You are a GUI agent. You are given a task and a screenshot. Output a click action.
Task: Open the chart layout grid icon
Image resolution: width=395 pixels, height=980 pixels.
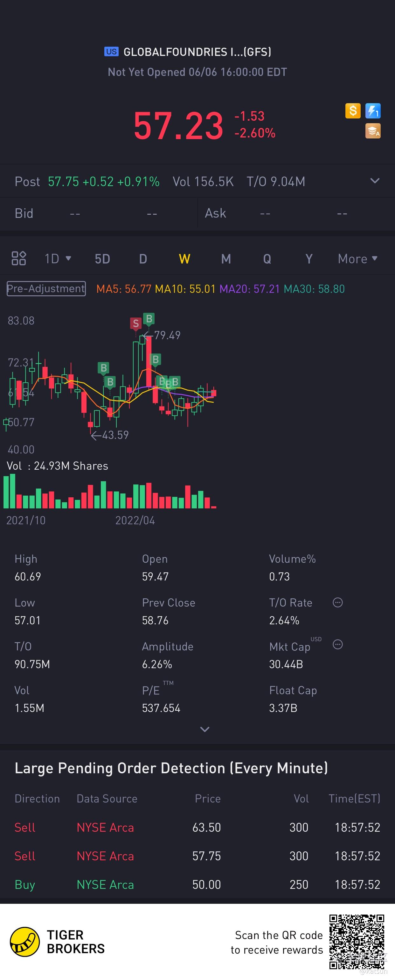click(19, 258)
